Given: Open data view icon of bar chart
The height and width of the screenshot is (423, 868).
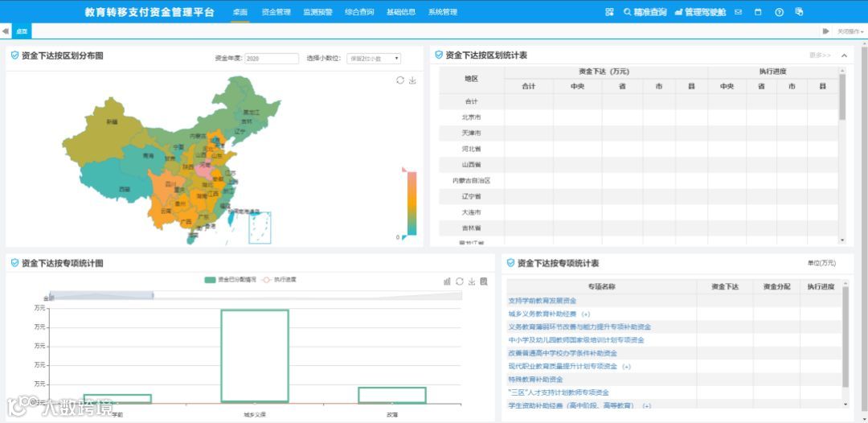Looking at the screenshot, I should (484, 281).
